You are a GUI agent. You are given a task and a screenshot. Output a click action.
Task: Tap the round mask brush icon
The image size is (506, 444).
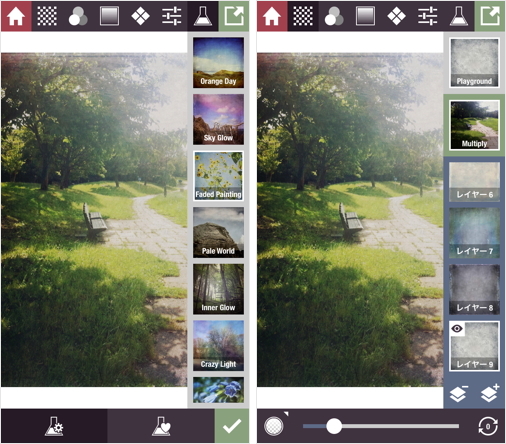pos(274,426)
